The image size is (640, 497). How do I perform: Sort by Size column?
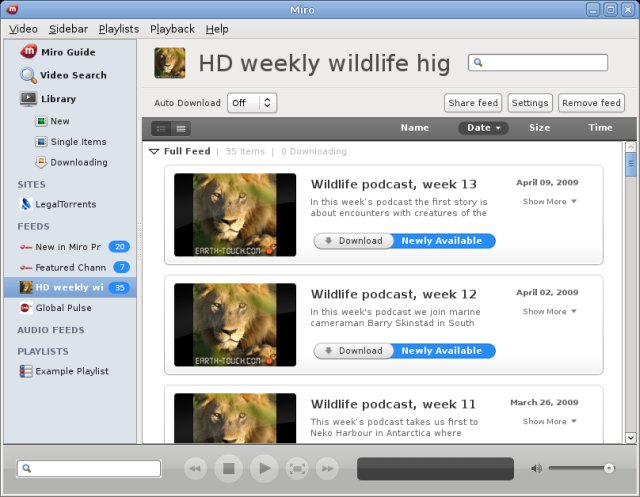click(539, 128)
